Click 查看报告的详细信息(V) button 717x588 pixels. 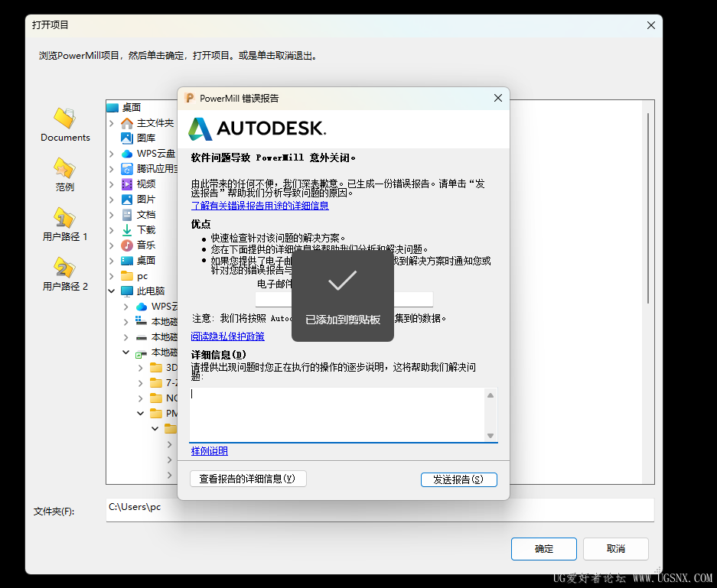tap(248, 479)
